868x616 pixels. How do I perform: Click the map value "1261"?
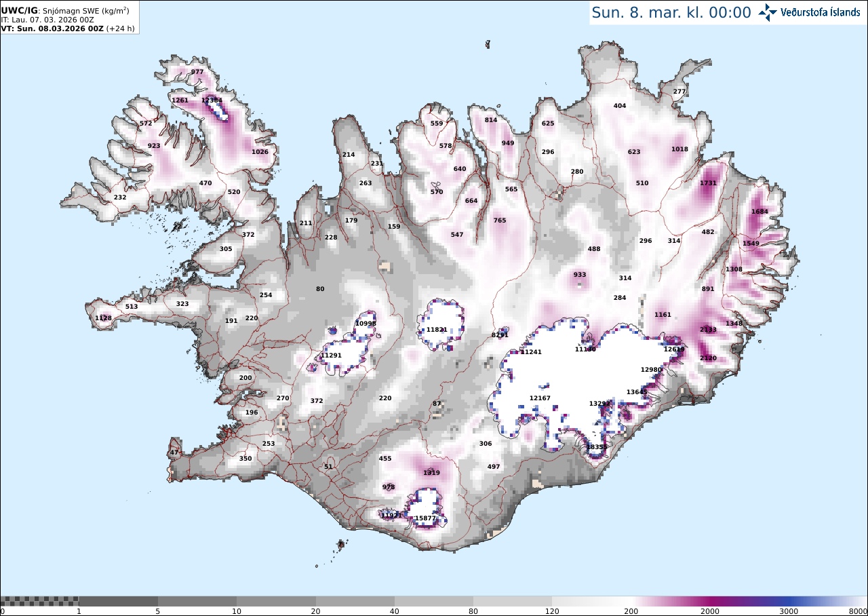pyautogui.click(x=180, y=100)
